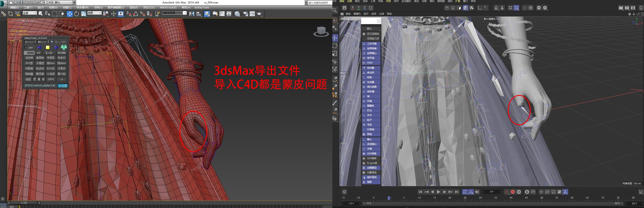The width and height of the screenshot is (644, 208).
Task: Click the C4D play forward button
Action: tap(438, 192)
